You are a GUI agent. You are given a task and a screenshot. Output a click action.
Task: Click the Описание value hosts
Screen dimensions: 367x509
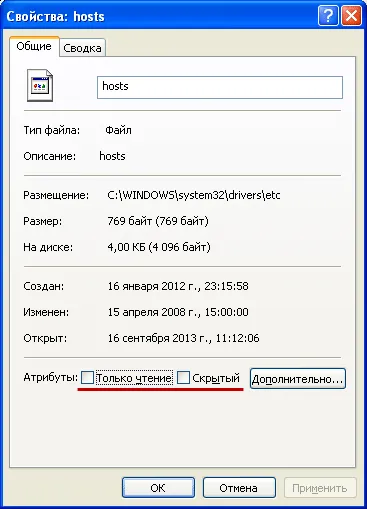click(x=112, y=156)
